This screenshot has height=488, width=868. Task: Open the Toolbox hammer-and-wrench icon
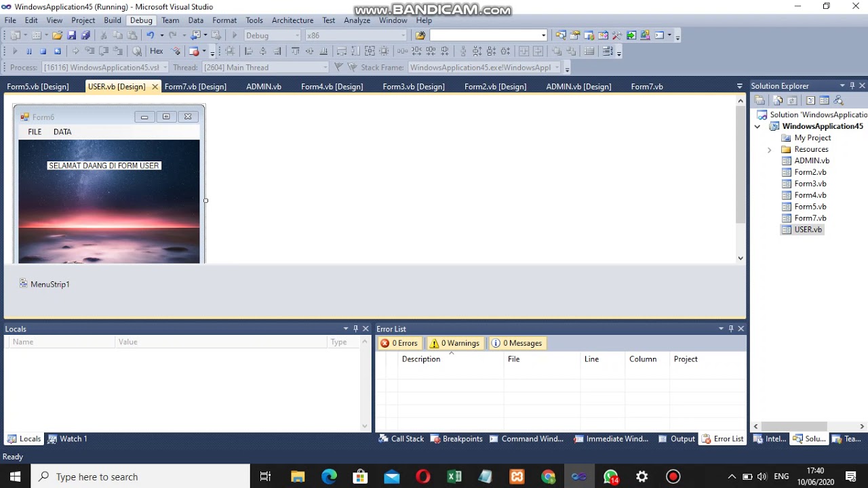tap(617, 35)
